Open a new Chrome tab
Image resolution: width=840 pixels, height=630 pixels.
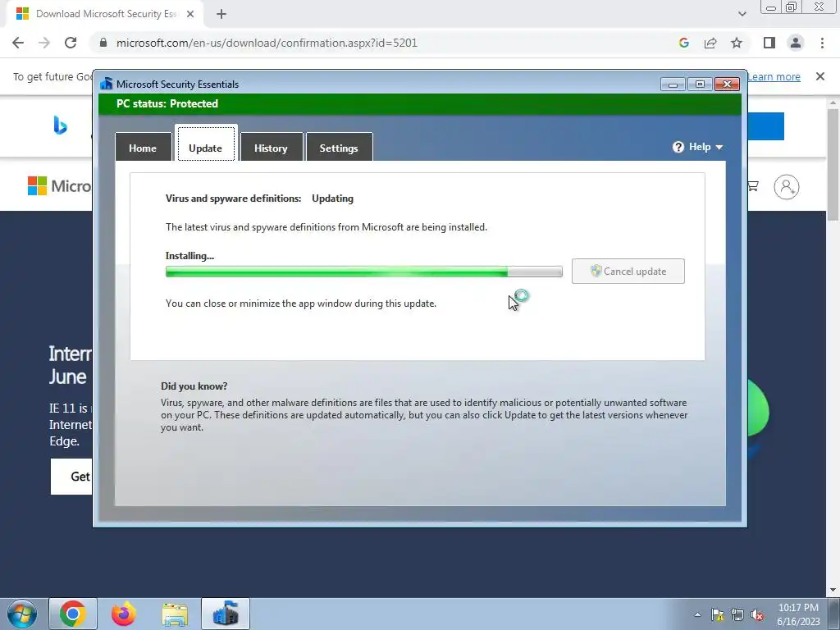pyautogui.click(x=221, y=14)
